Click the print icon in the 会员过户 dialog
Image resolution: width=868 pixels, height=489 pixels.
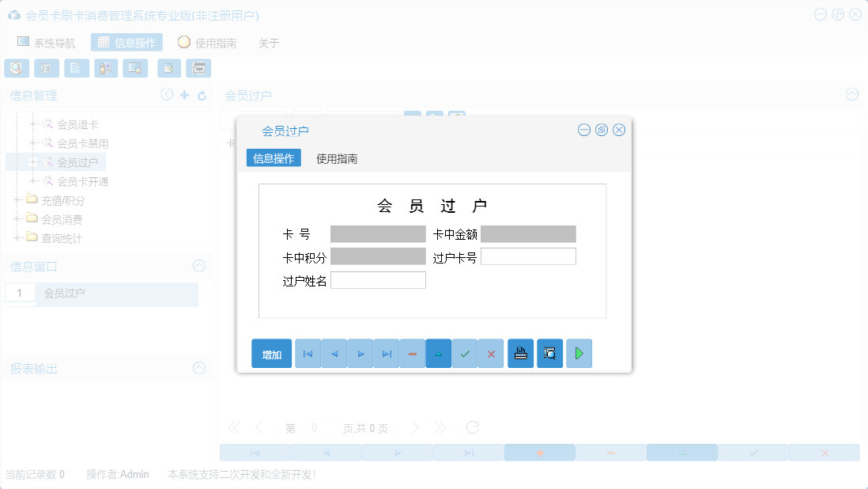click(x=520, y=354)
